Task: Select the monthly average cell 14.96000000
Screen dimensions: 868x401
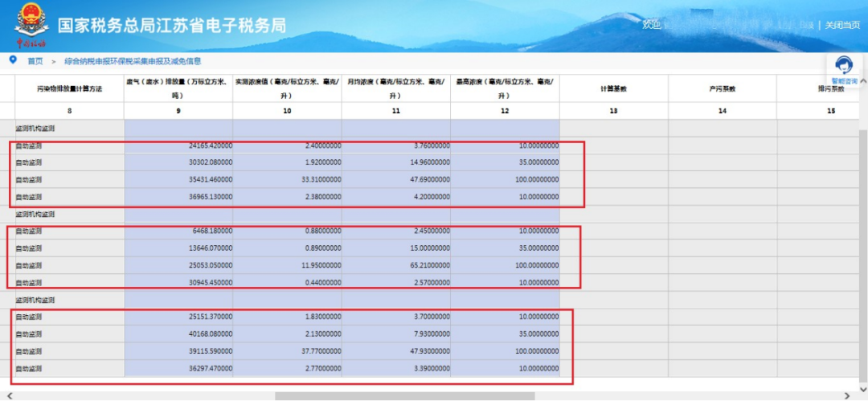Action: coord(395,163)
